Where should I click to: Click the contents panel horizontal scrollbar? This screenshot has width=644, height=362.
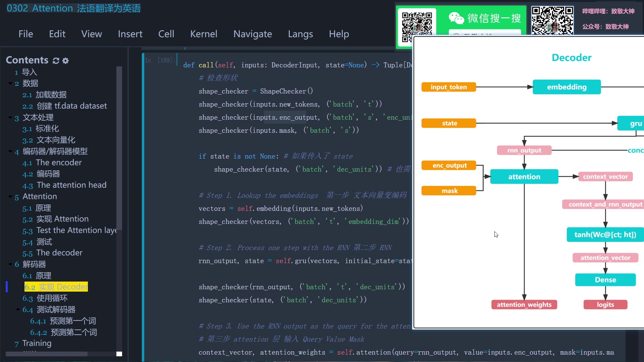[x=47, y=354]
